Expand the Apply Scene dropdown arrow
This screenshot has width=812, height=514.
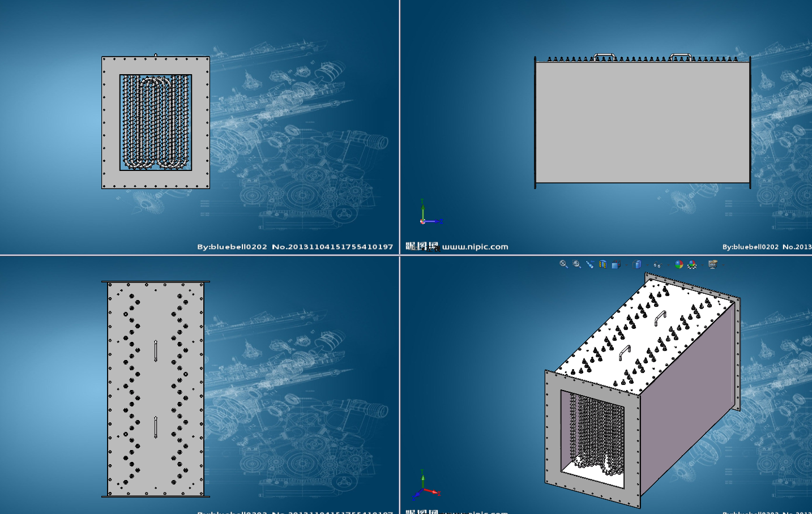point(702,265)
